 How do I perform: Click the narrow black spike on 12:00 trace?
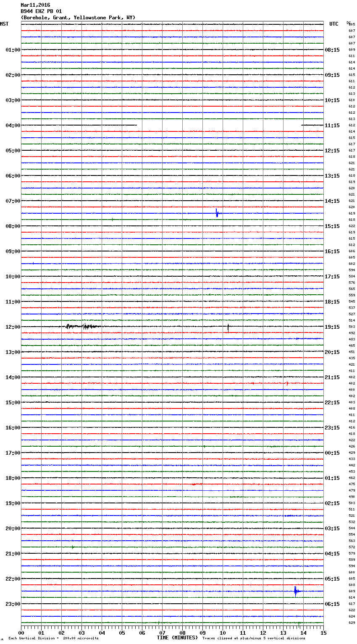(228, 328)
